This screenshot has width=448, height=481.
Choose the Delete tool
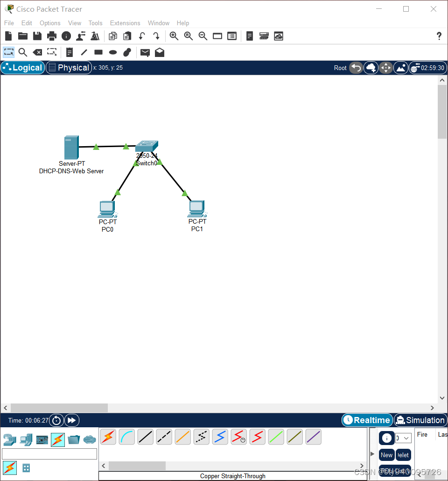pyautogui.click(x=37, y=52)
